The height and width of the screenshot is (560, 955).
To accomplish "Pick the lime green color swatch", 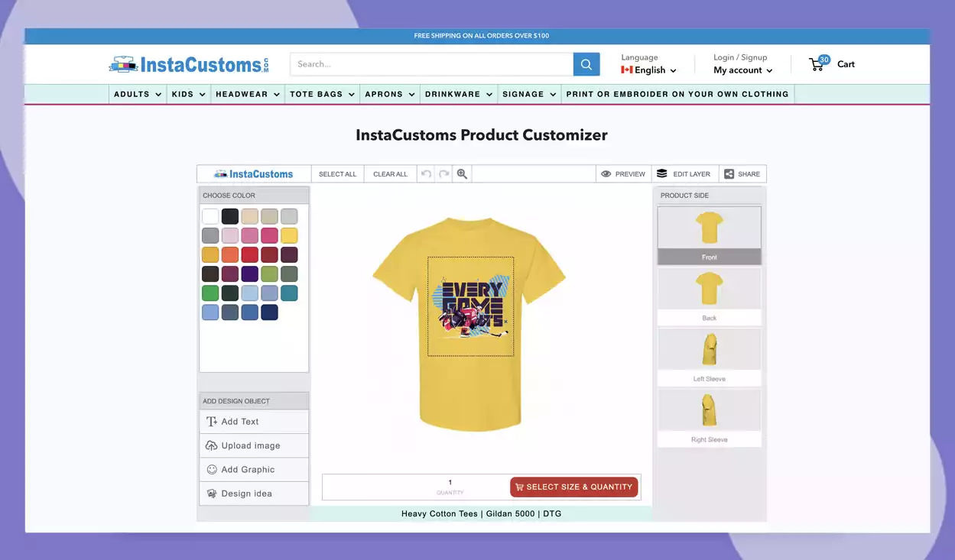I will (x=269, y=274).
